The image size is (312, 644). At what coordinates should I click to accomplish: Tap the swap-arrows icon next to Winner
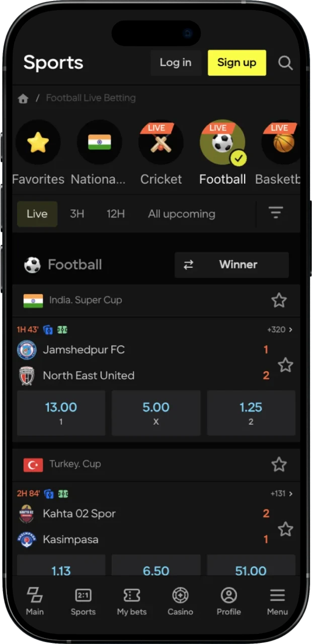(x=189, y=265)
